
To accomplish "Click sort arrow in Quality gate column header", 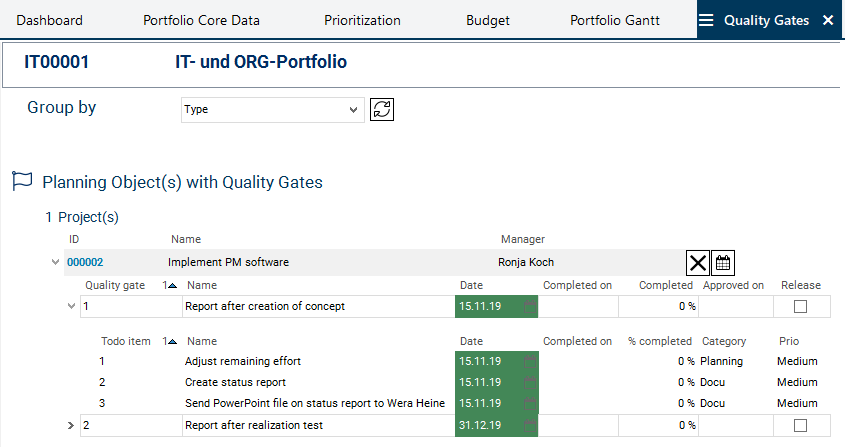I will coord(169,286).
